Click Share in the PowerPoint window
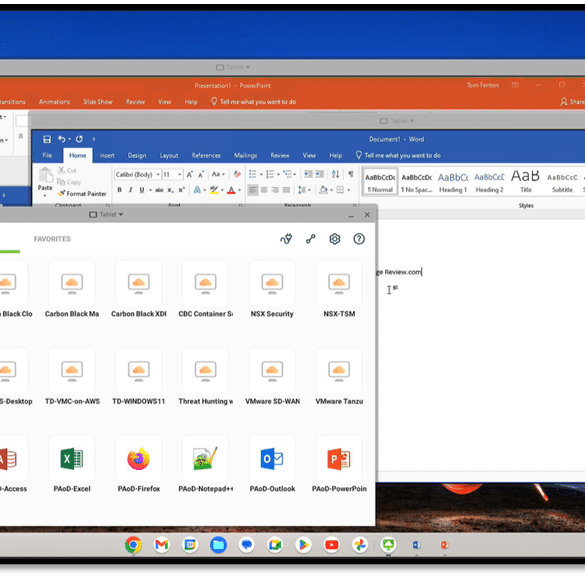585x577 pixels. 573,101
